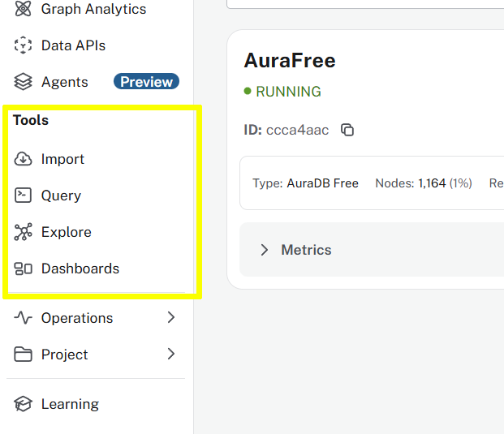
Task: Select the Agents layers icon
Action: coord(24,82)
